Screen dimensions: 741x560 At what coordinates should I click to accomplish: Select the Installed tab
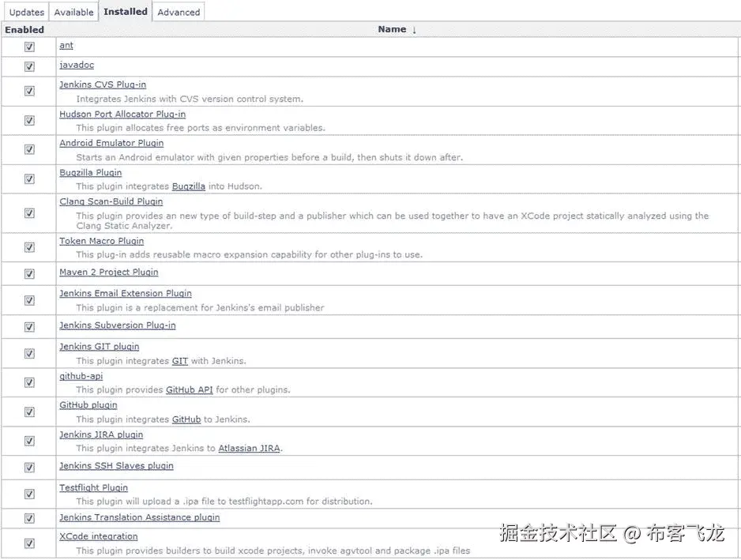click(126, 11)
